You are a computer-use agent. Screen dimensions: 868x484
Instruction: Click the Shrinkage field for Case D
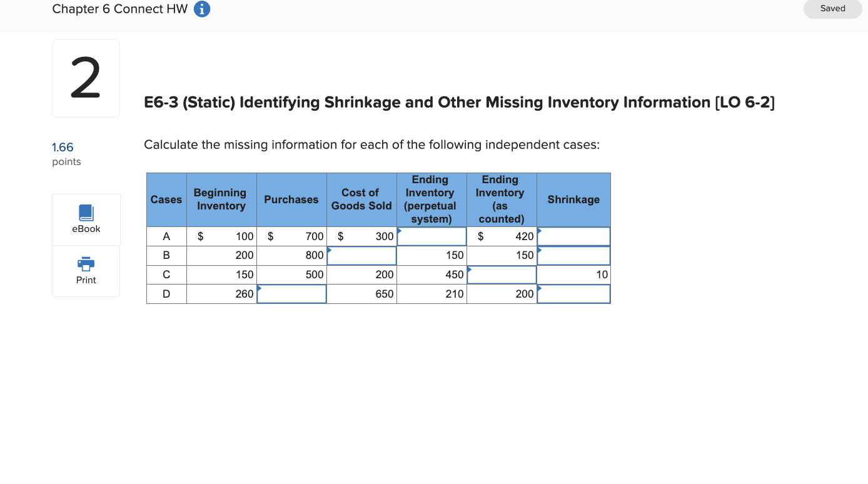click(573, 294)
